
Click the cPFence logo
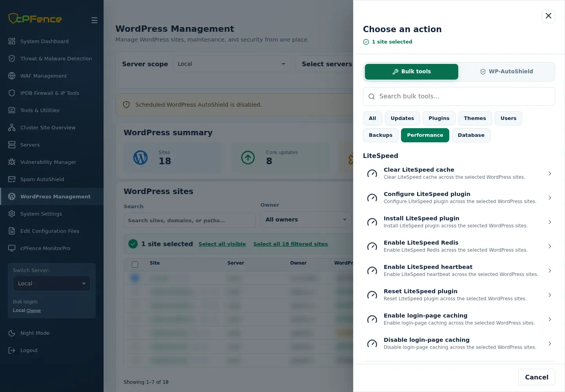[35, 18]
